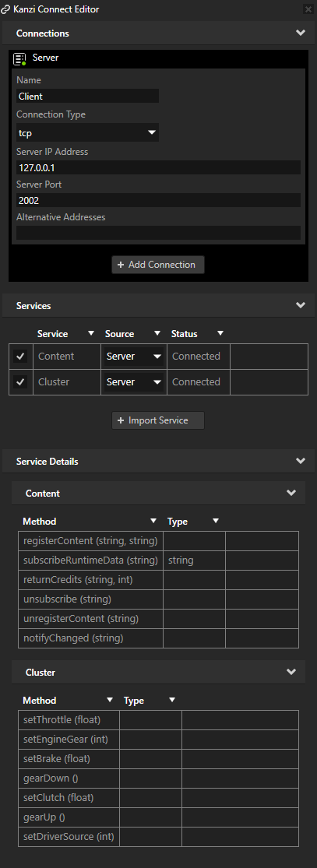Screen dimensions: 317x868
Task: Click the Server connection icon
Action: [20, 58]
